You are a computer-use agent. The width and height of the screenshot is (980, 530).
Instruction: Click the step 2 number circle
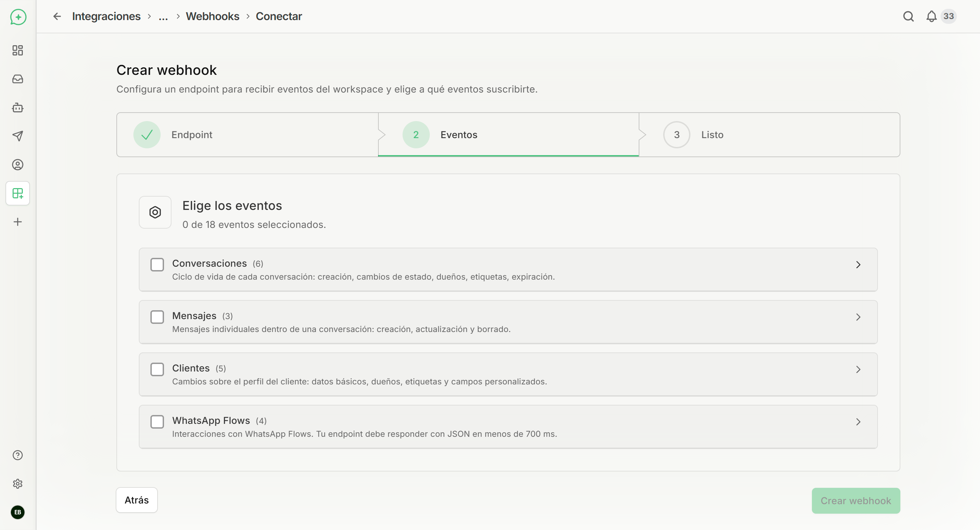coord(416,135)
